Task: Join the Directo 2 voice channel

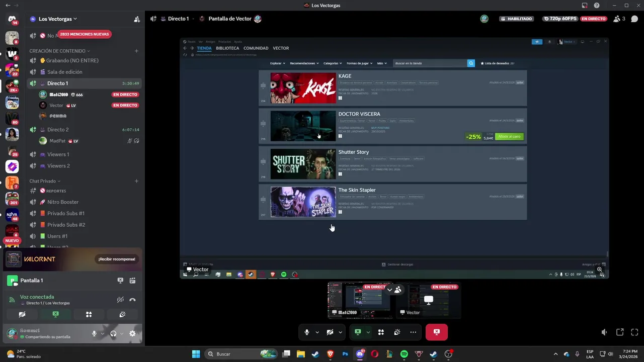Action: [84, 130]
